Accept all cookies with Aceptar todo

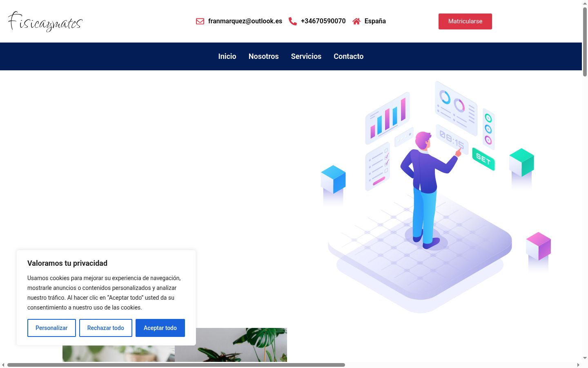tap(160, 328)
